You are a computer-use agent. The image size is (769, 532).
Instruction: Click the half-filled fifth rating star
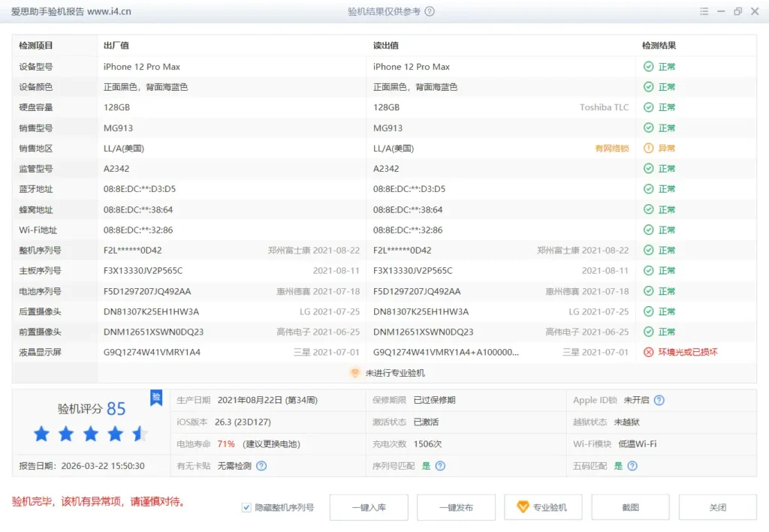140,434
